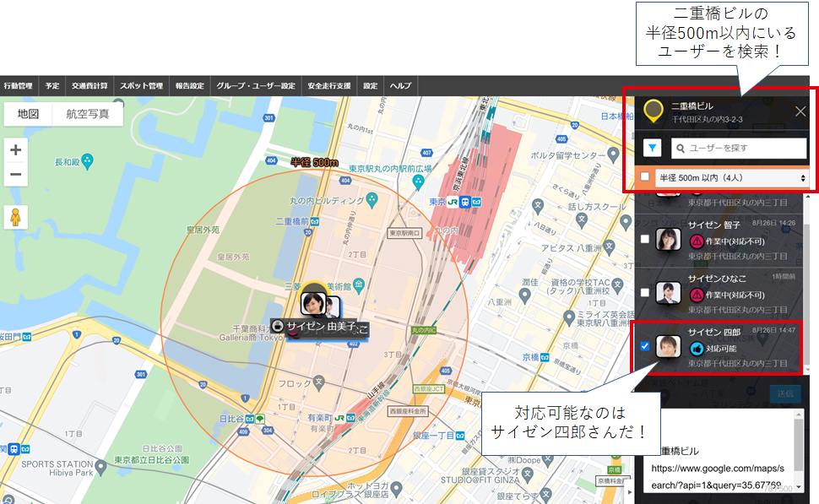The image size is (819, 504).
Task: Open the 予定 menu
Action: pyautogui.click(x=52, y=85)
